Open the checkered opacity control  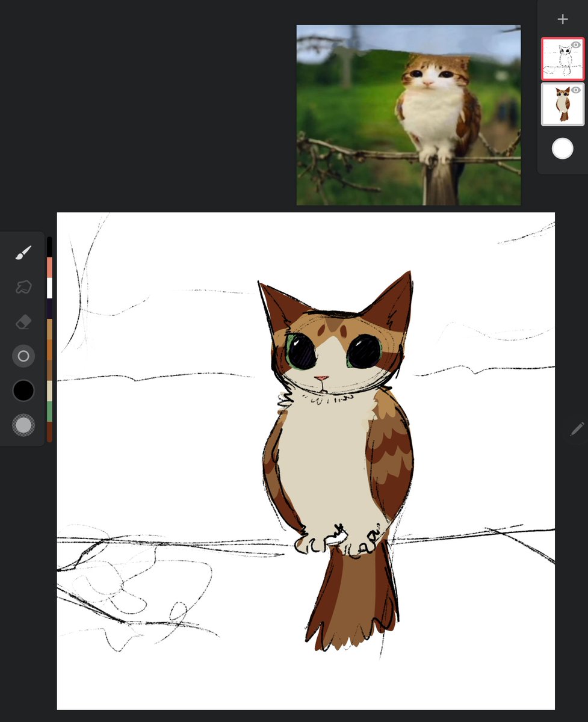(x=23, y=425)
